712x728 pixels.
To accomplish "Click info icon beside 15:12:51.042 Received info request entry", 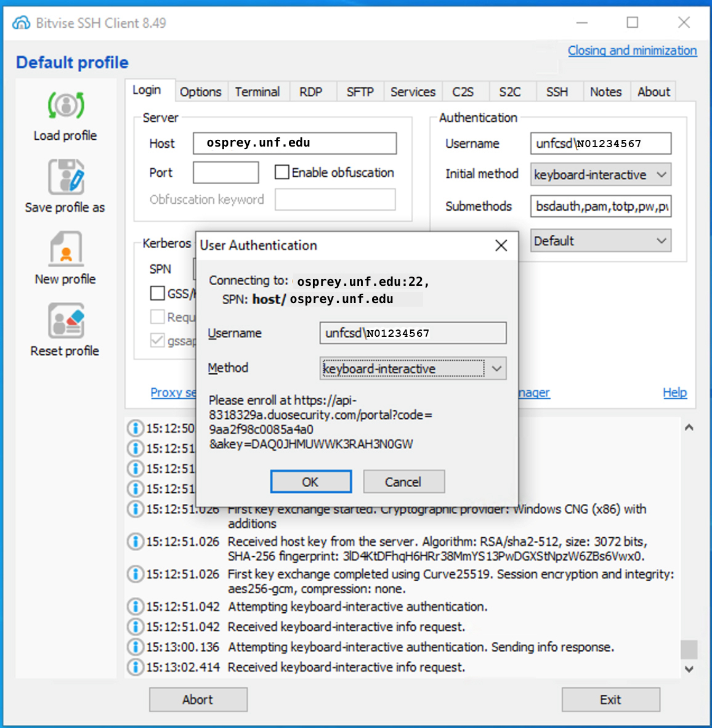I will coord(136,627).
